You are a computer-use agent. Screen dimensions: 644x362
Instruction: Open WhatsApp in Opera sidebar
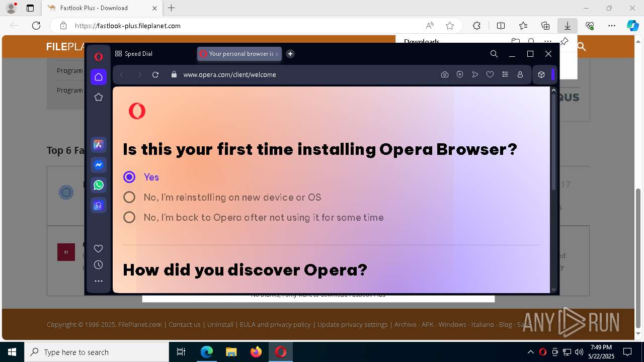(x=99, y=185)
